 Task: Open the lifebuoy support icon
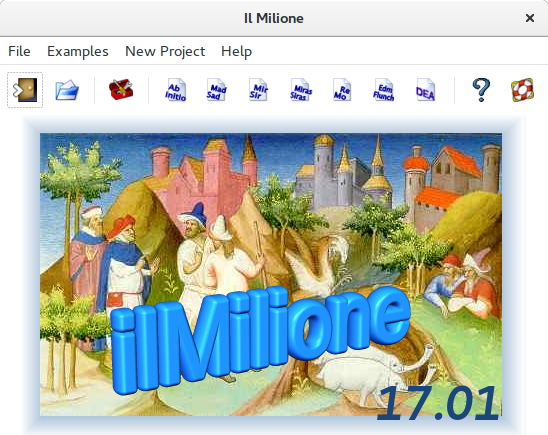(522, 90)
